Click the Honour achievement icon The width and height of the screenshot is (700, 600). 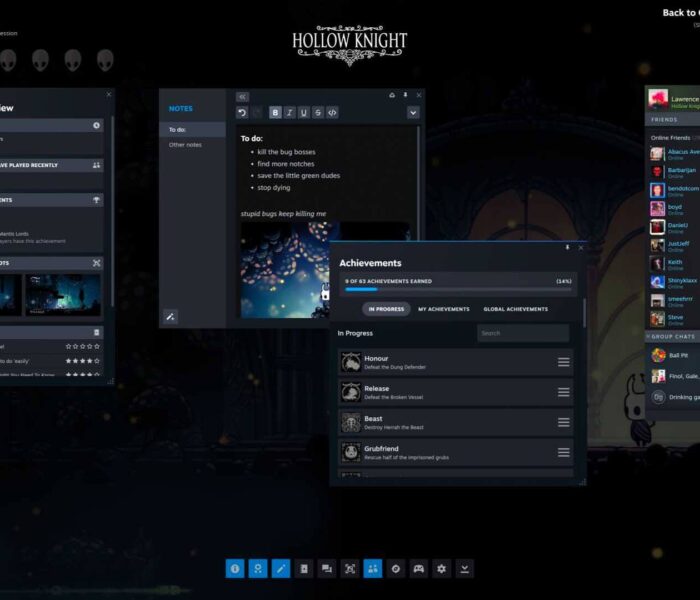tap(351, 362)
